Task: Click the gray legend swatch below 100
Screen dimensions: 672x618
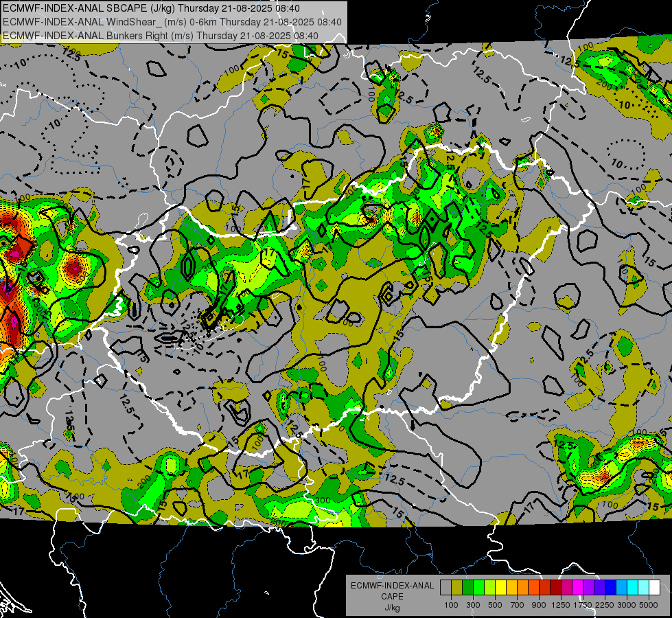Action: coord(445,588)
